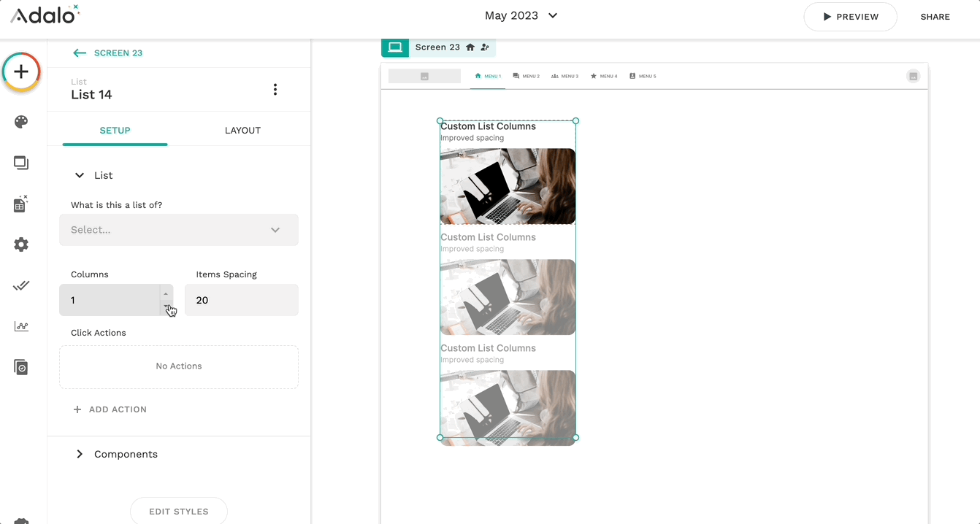The width and height of the screenshot is (980, 524).
Task: Increase the Columns value with up arrow
Action: [166, 293]
